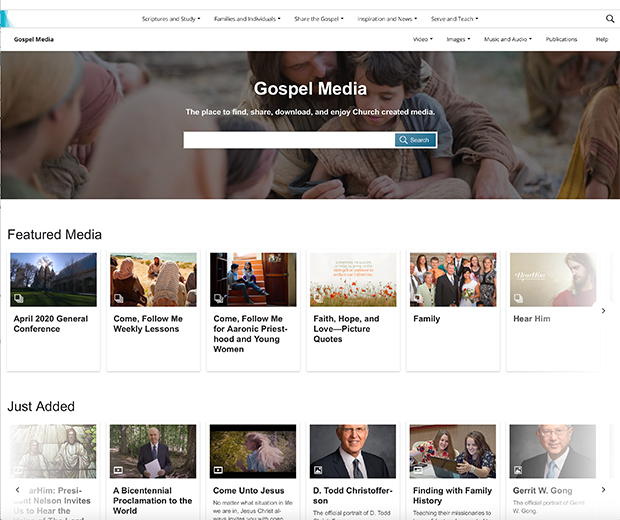This screenshot has height=520, width=620.
Task: Click the April 2020 General Conference title
Action: coord(51,324)
